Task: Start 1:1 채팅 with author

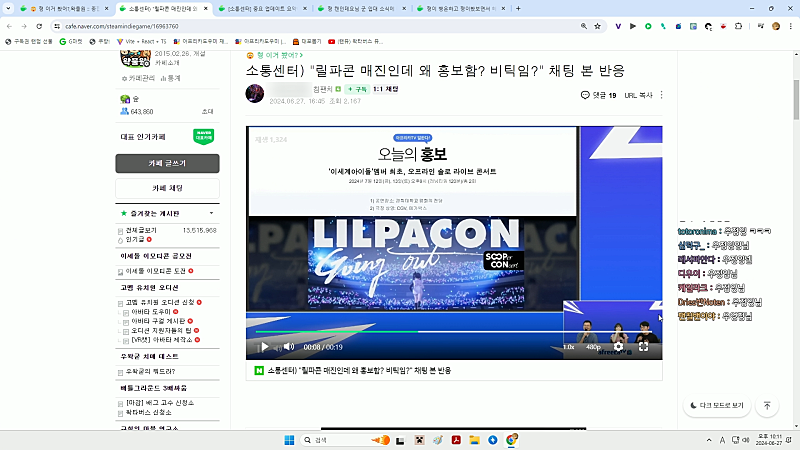Action: pyautogui.click(x=385, y=89)
